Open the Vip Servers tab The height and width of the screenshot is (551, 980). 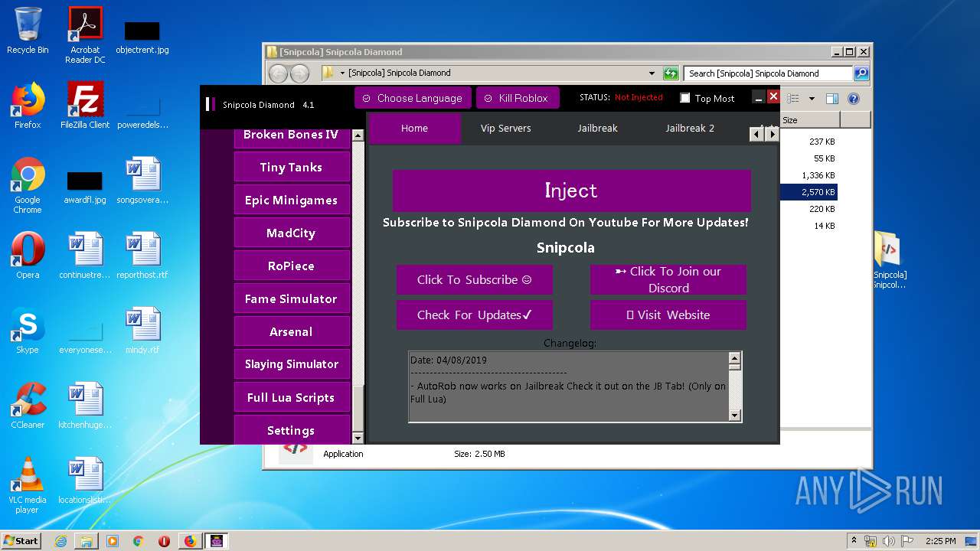(505, 128)
